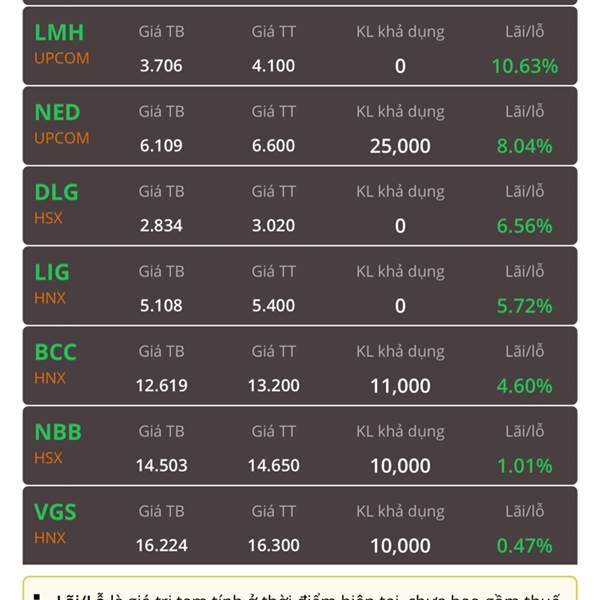Click the UPCOM label under LMH
Viewport: 600px width, 600px height.
pyautogui.click(x=62, y=58)
